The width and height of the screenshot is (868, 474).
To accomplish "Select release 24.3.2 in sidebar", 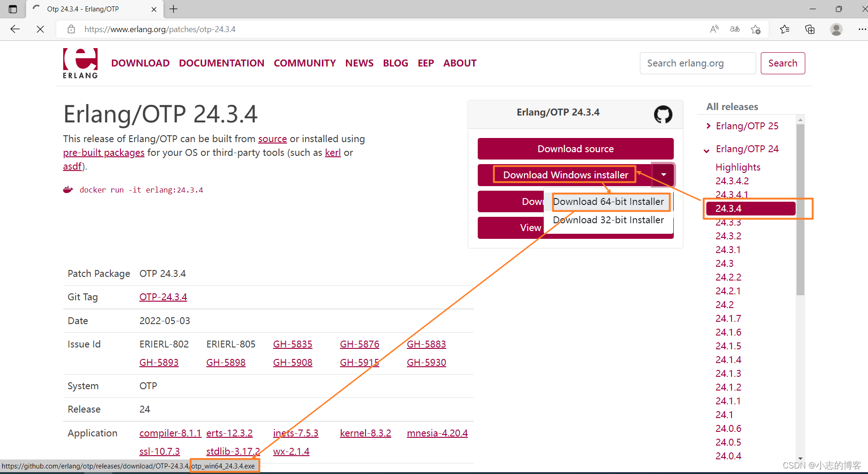I will [x=728, y=236].
